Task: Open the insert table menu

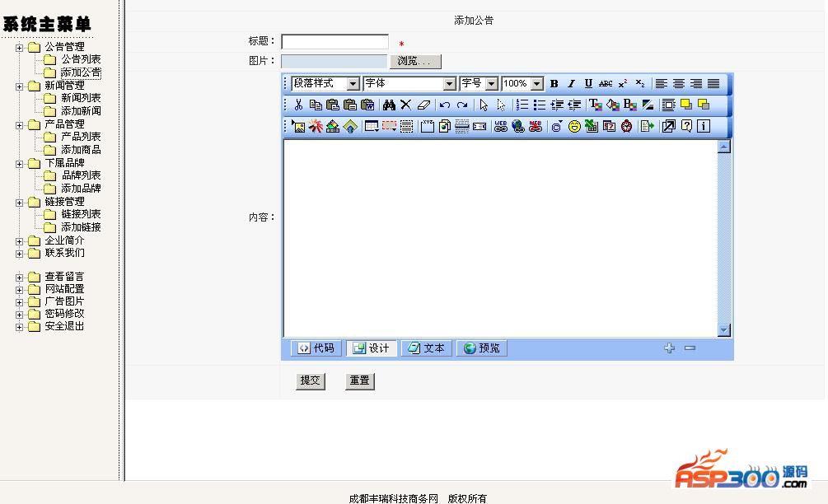Action: 372,126
